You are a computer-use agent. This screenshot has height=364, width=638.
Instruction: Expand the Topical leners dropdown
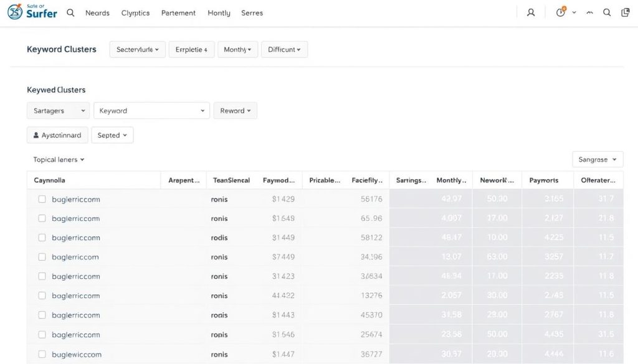pyautogui.click(x=57, y=159)
